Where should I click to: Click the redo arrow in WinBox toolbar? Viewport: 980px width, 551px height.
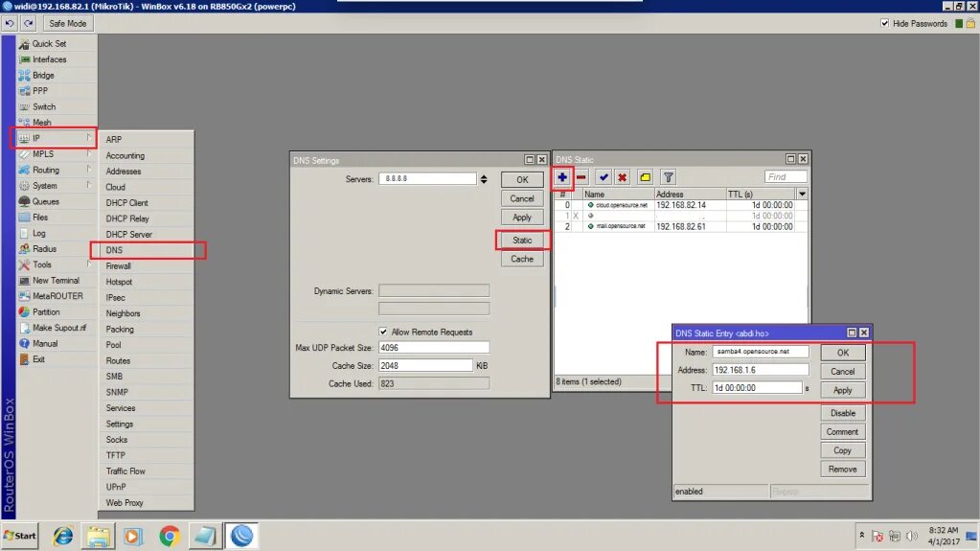29,23
